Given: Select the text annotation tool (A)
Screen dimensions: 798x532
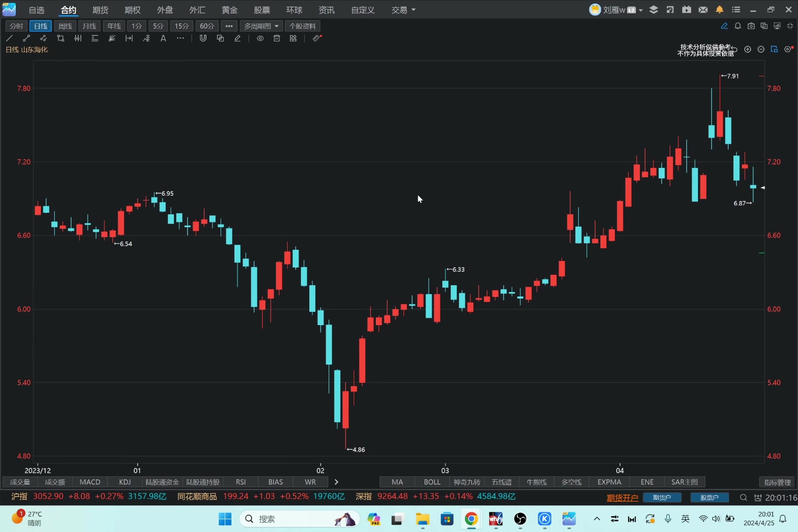Looking at the screenshot, I should tap(163, 38).
